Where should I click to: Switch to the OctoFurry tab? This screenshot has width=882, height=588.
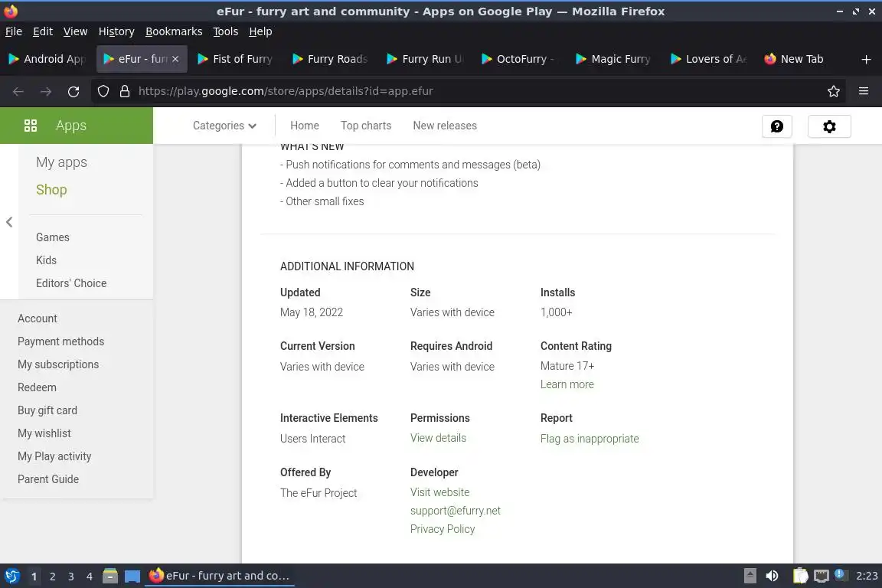(x=520, y=59)
